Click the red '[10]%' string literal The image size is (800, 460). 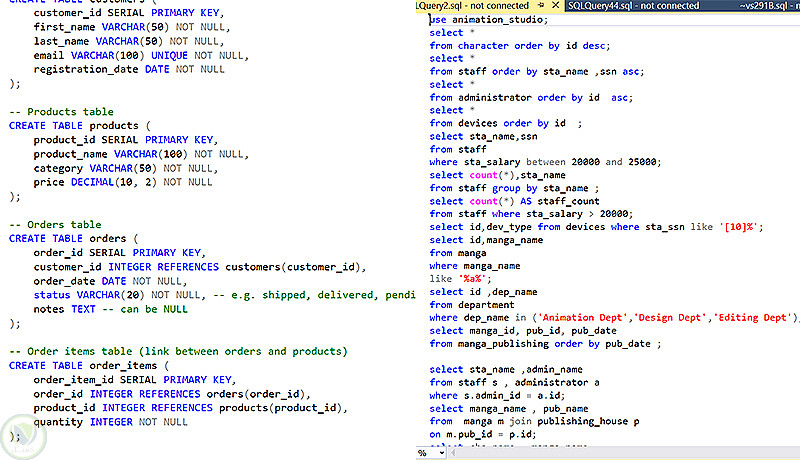(x=739, y=227)
